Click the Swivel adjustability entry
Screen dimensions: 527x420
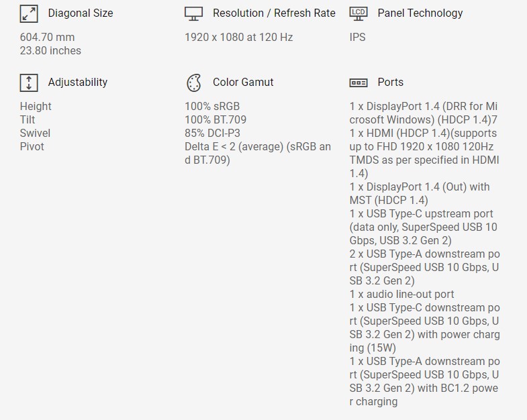click(x=35, y=133)
